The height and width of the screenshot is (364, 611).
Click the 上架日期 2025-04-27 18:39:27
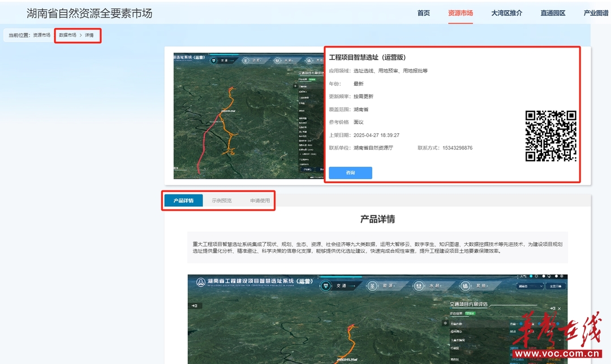376,135
